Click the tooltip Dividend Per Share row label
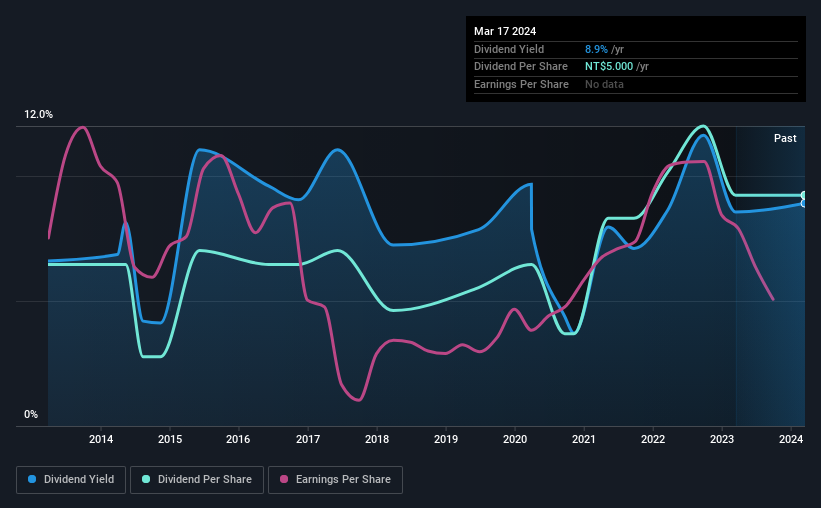This screenshot has height=508, width=821. 520,67
